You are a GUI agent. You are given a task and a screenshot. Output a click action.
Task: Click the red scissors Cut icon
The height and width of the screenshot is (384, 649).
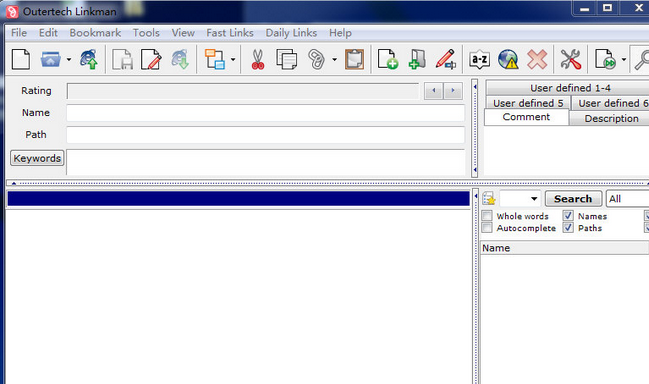click(x=257, y=60)
